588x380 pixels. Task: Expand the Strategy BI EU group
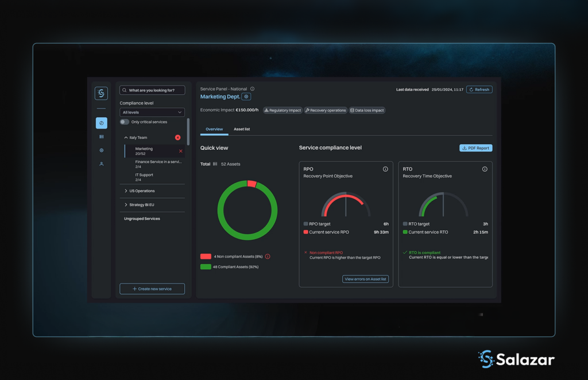click(x=126, y=205)
